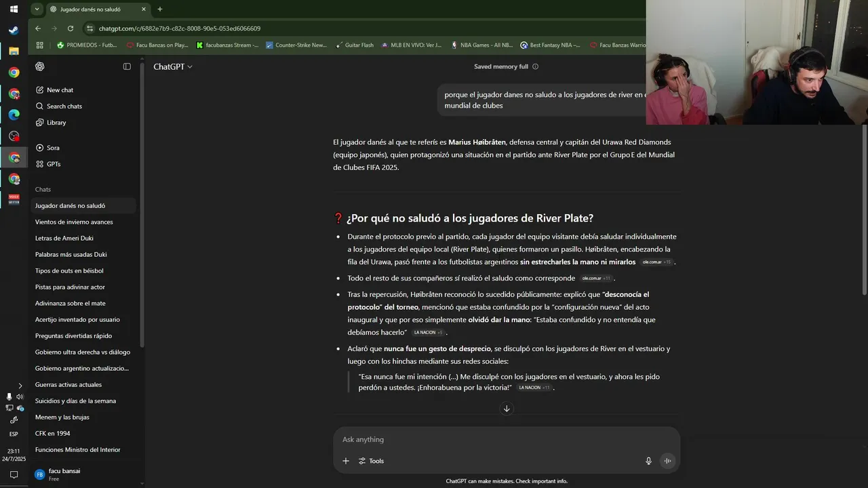
Task: Open the Chrome apps grid in bookmarks bar
Action: point(40,45)
